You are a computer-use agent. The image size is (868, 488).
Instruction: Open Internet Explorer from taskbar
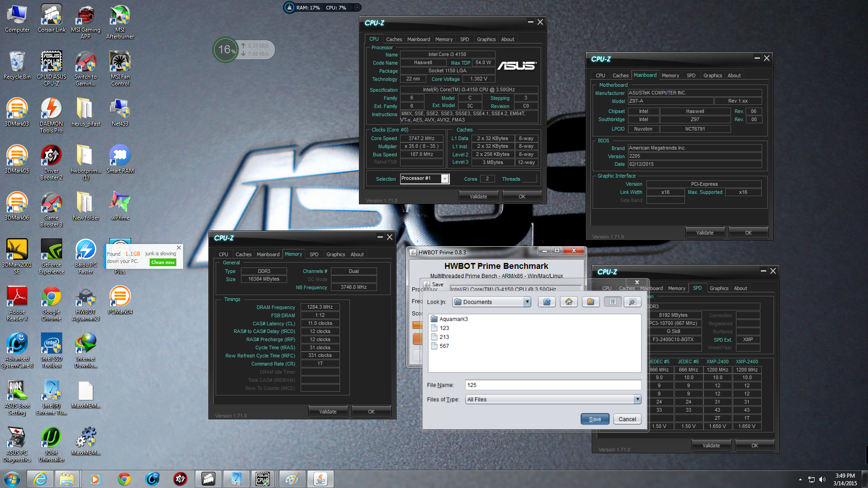pyautogui.click(x=40, y=479)
